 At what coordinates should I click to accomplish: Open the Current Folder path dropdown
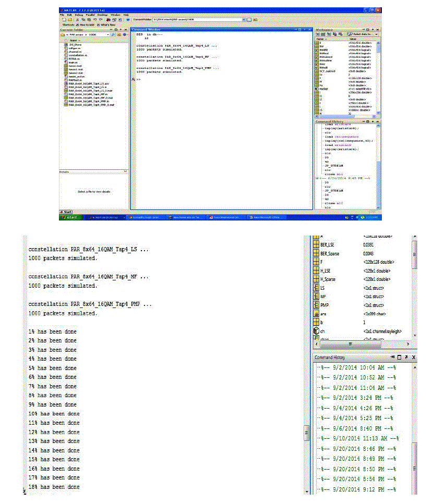coord(244,19)
